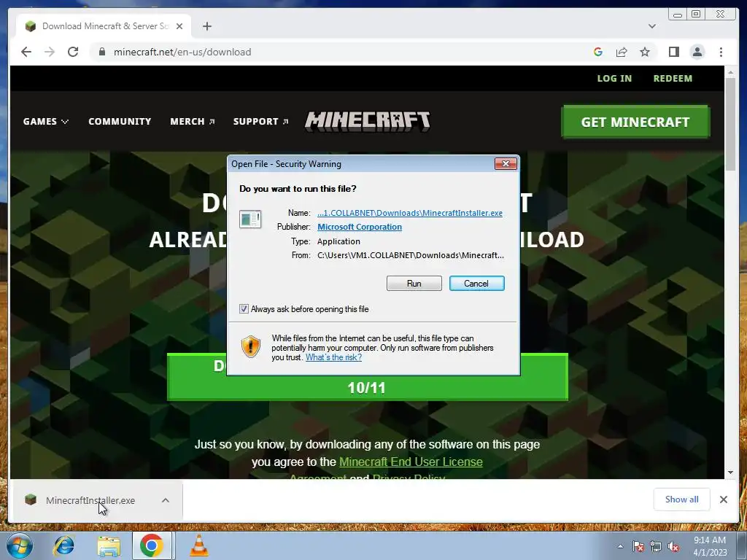Click the GET MINECRAFT button

[x=635, y=122]
